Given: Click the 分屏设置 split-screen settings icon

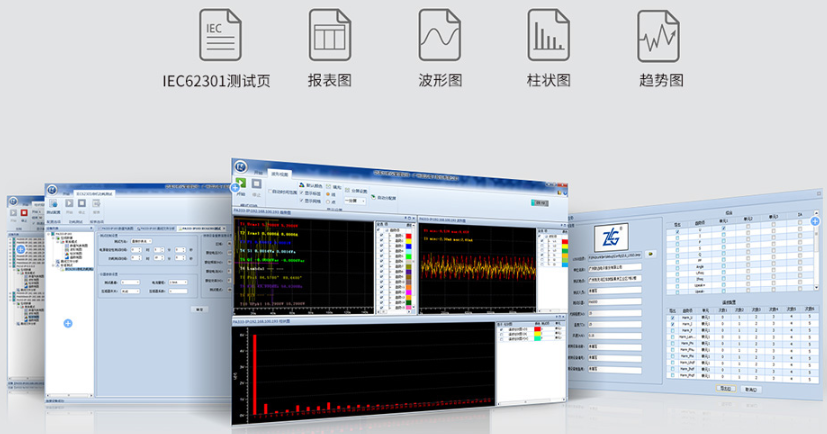Looking at the screenshot, I should coord(348,190).
